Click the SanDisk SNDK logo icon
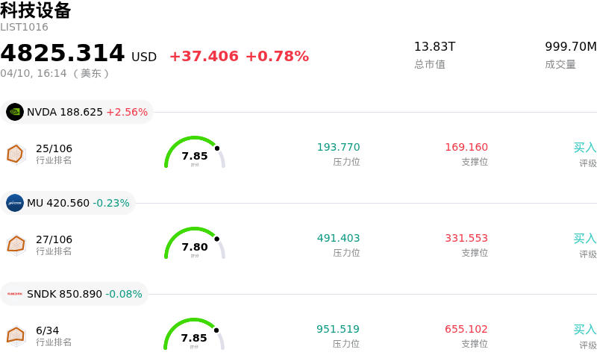This screenshot has width=597, height=364. 15,294
